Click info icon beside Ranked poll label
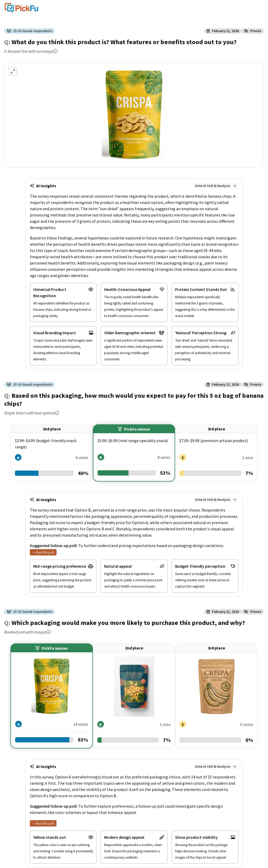Screen dimensions: 268x868 tap(49, 632)
